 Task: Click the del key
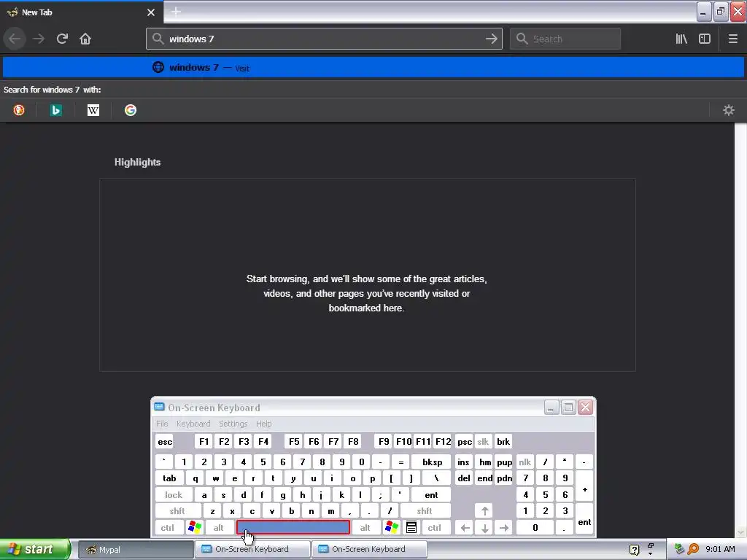pos(463,478)
